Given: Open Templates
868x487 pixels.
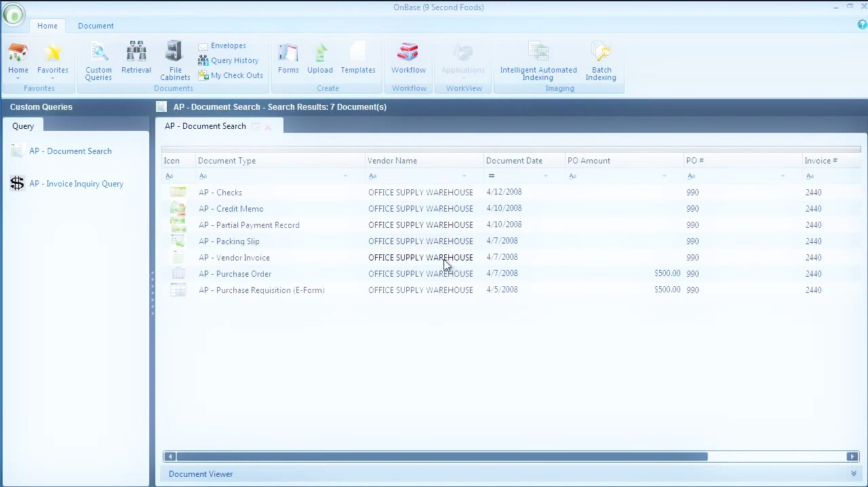Looking at the screenshot, I should point(358,58).
